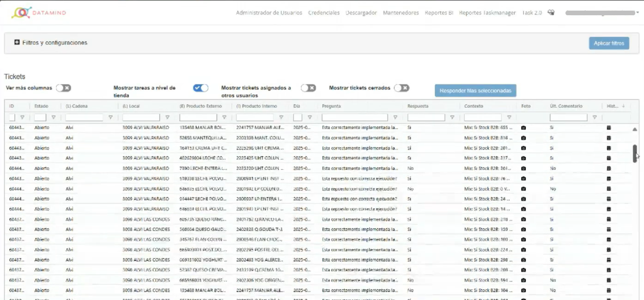Open the Estado column filter funnel
Image resolution: width=644 pixels, height=300 pixels.
(x=54, y=117)
